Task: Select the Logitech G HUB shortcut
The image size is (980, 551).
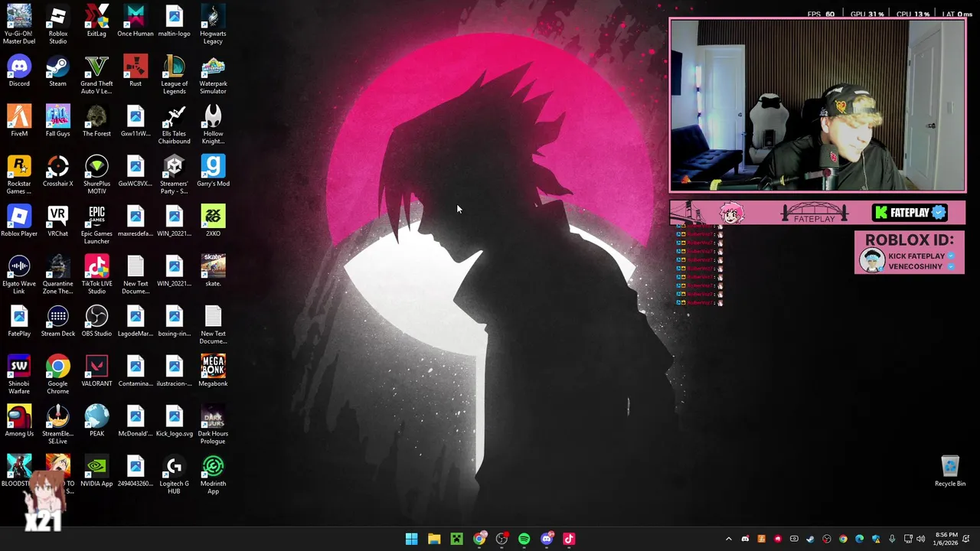Action: 174,474
